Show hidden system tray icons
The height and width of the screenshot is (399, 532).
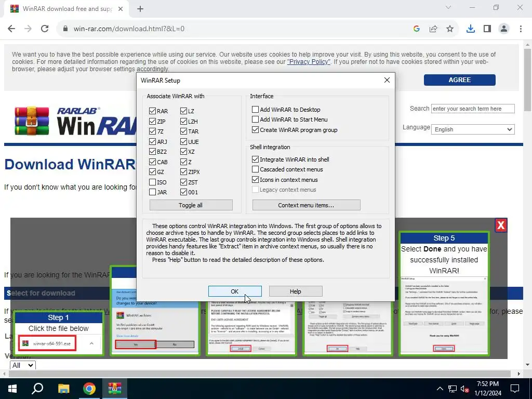tap(440, 389)
